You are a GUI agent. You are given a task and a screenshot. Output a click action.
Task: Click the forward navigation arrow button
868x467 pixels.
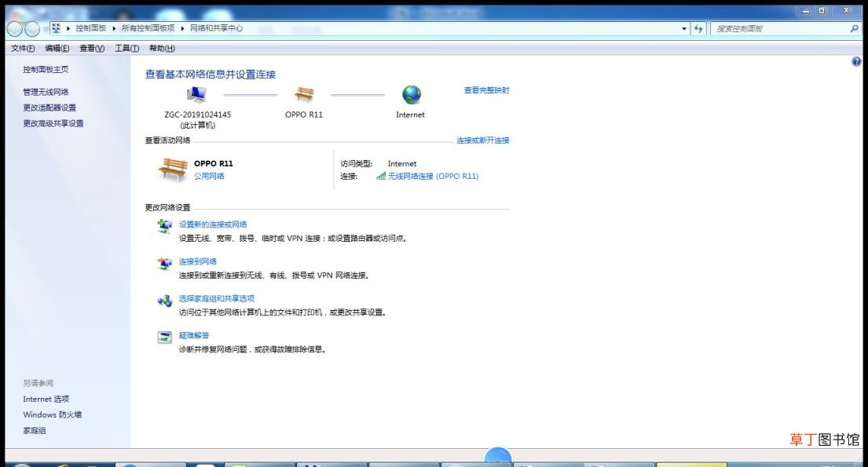[x=33, y=28]
